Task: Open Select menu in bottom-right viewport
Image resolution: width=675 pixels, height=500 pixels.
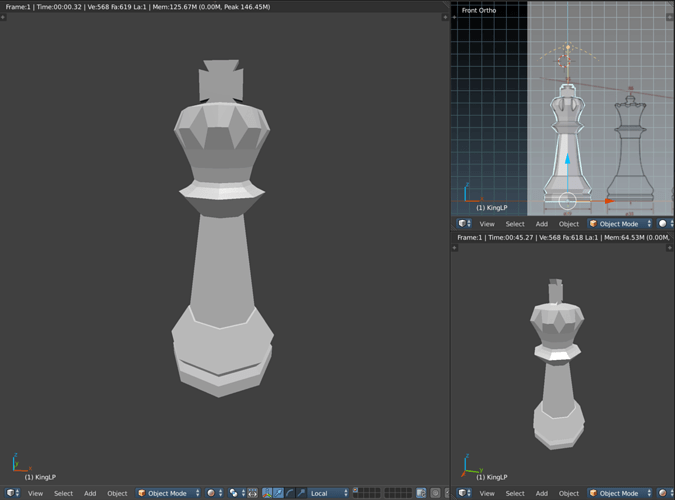Action: 515,493
